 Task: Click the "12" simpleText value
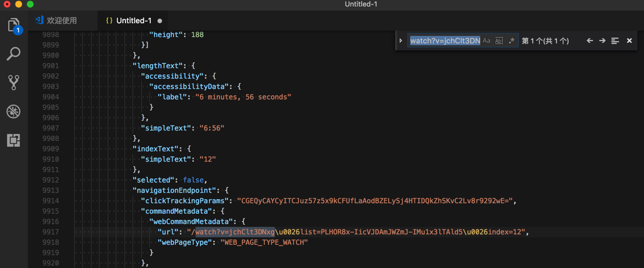207,159
